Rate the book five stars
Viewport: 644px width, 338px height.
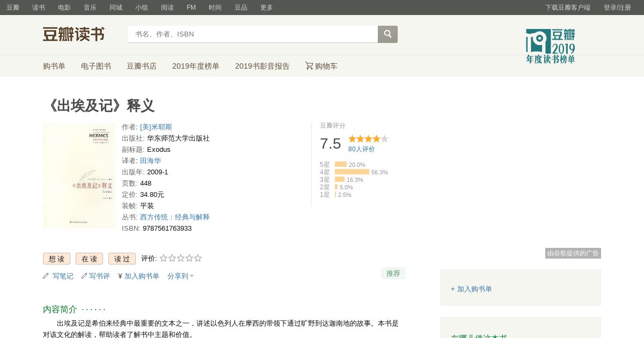click(x=198, y=258)
